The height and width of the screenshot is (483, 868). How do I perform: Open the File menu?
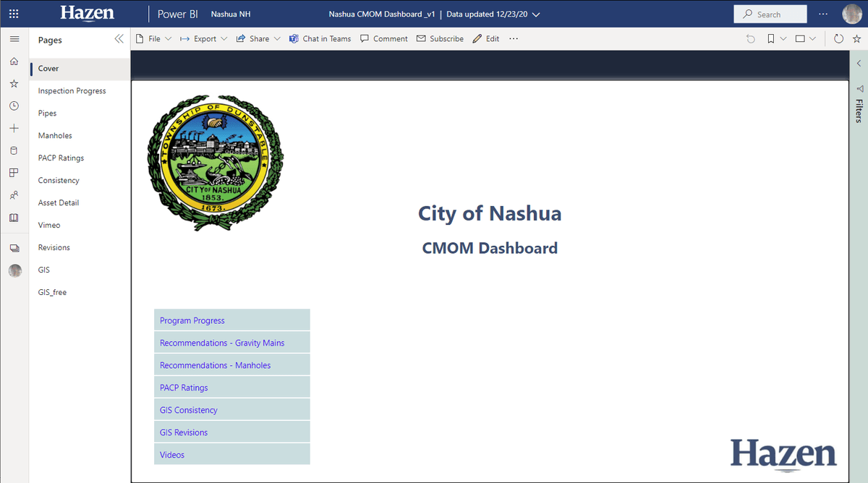click(x=153, y=39)
